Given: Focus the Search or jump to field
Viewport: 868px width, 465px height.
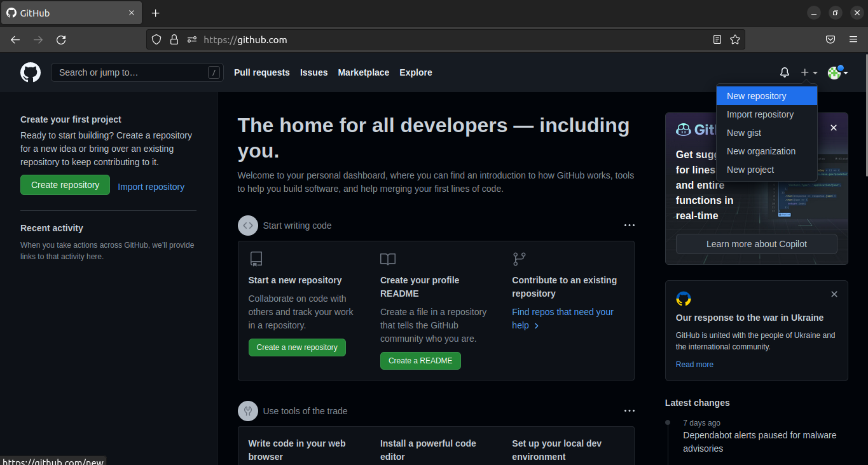Looking at the screenshot, I should point(137,72).
